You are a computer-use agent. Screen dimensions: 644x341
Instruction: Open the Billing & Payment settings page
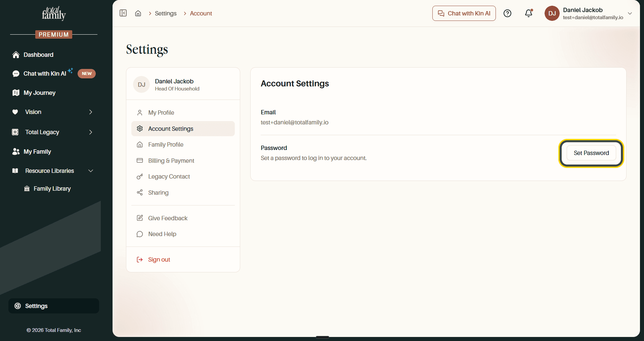click(x=183, y=161)
